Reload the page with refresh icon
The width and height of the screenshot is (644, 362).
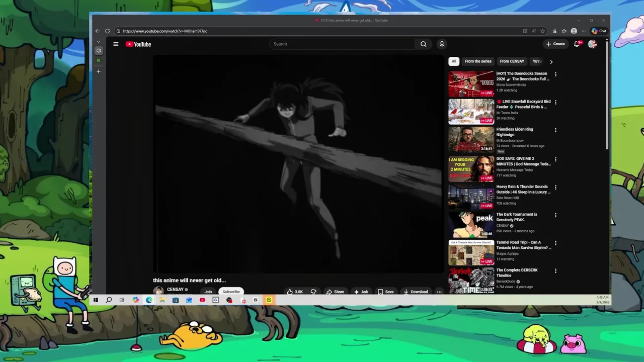coord(107,31)
